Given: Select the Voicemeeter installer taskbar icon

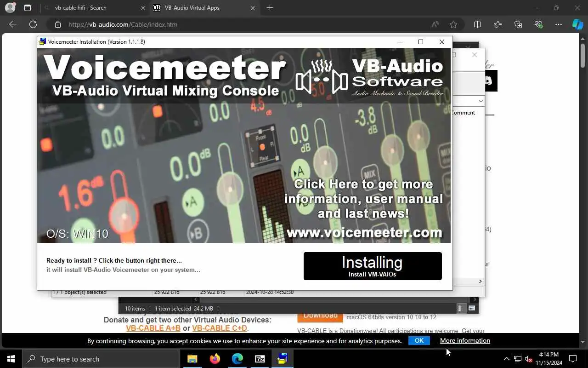Looking at the screenshot, I should [282, 359].
